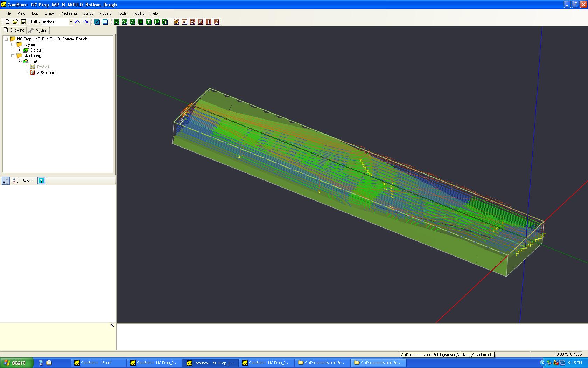588x368 pixels.
Task: Switch to the Drawing tab
Action: click(14, 30)
